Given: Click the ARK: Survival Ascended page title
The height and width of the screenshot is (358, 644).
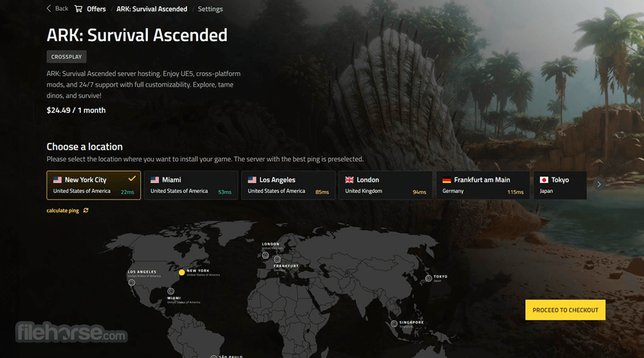Looking at the screenshot, I should pos(137,35).
